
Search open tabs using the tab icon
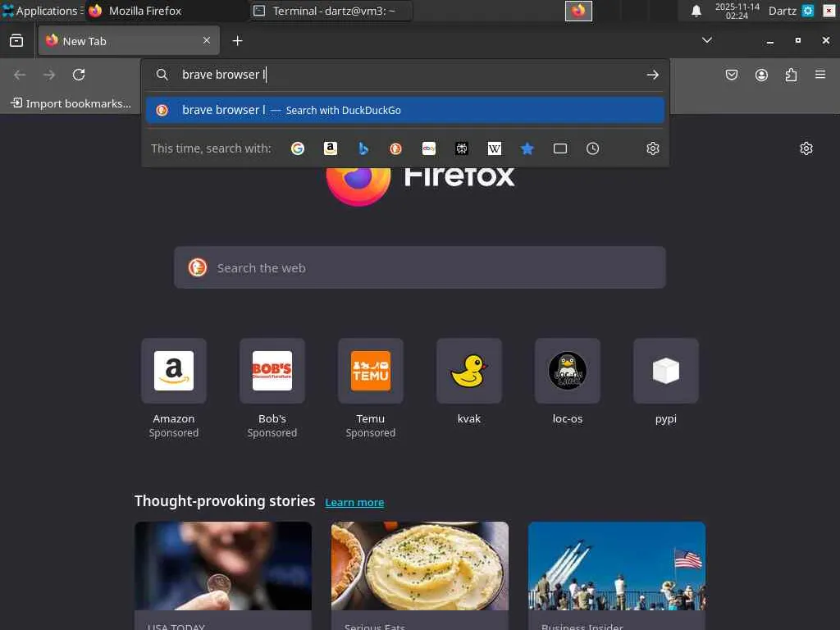click(x=559, y=148)
